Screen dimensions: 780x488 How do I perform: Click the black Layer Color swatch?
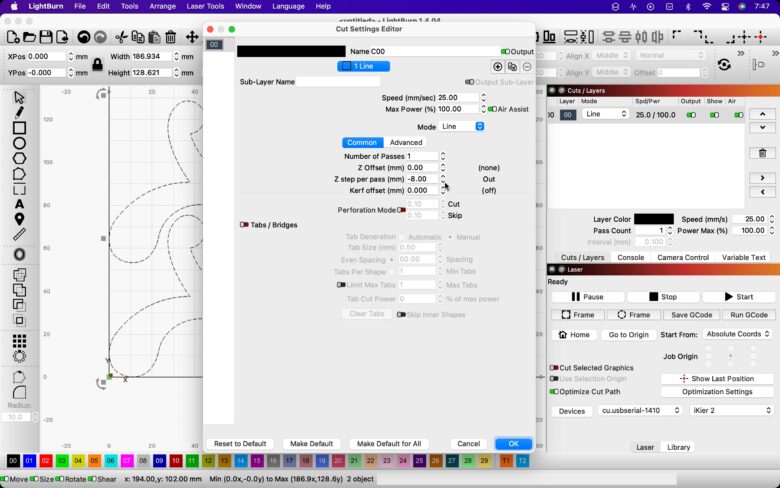click(x=653, y=219)
